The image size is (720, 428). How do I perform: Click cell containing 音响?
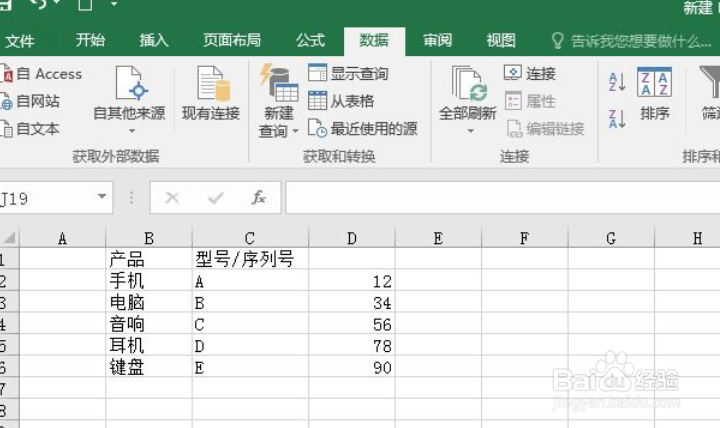pyautogui.click(x=149, y=324)
